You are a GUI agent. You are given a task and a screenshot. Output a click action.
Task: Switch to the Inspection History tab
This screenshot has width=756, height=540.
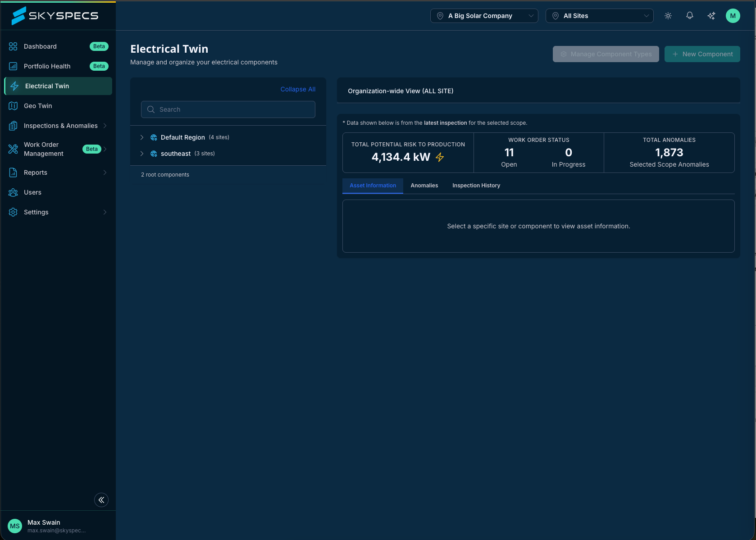pyautogui.click(x=476, y=186)
